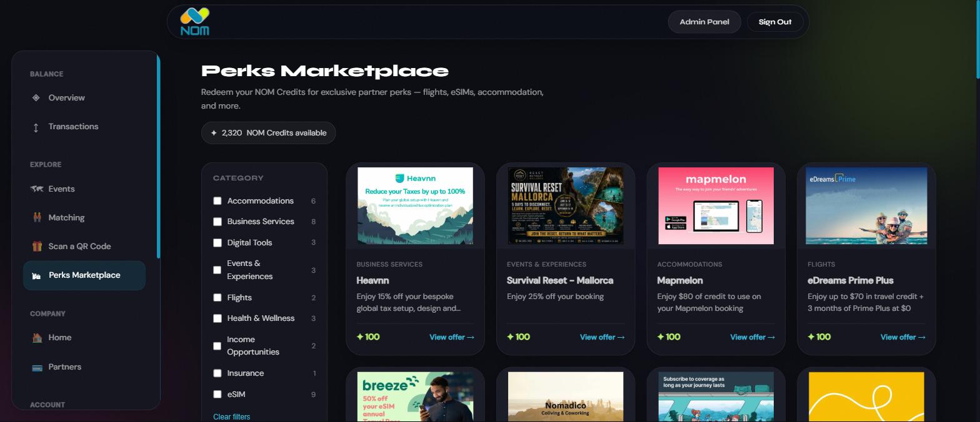This screenshot has width=980, height=422.
Task: View offer for Survival Reset - Mallorca
Action: pyautogui.click(x=602, y=337)
